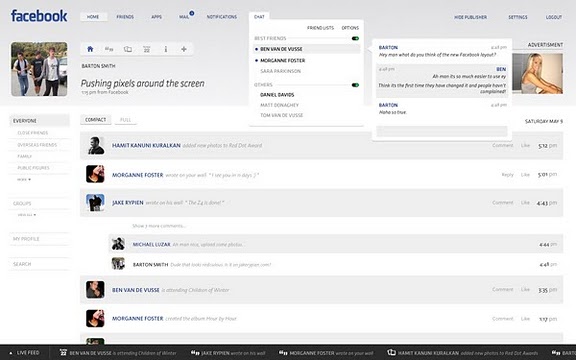Viewport: 576px width, 360px height.
Task: Expand the More friend lists dropdown
Action: 24,180
